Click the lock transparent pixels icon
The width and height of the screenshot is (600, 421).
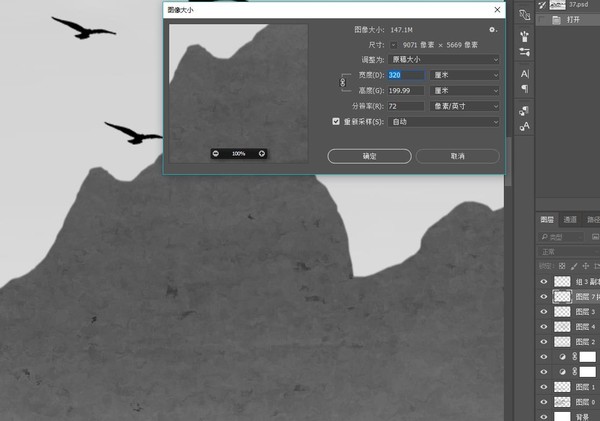[562, 266]
